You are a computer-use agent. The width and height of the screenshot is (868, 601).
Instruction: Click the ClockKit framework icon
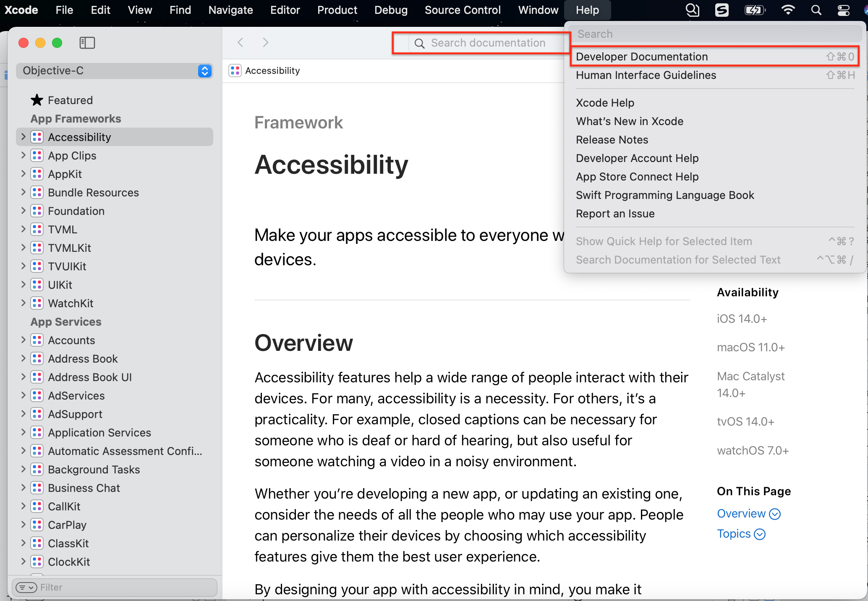[x=37, y=562]
